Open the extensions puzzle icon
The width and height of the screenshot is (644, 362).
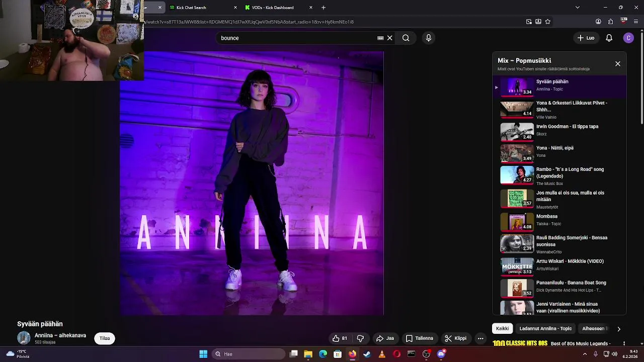[x=610, y=22]
